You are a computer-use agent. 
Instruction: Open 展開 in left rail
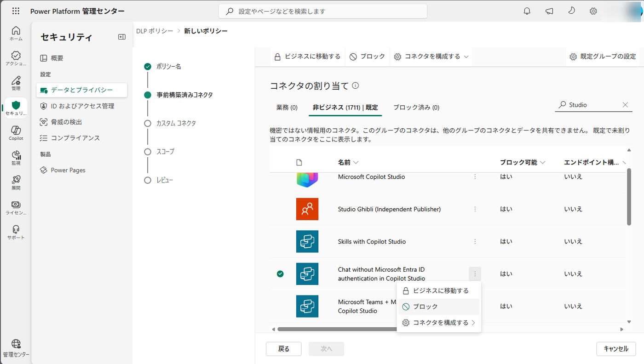tap(16, 182)
